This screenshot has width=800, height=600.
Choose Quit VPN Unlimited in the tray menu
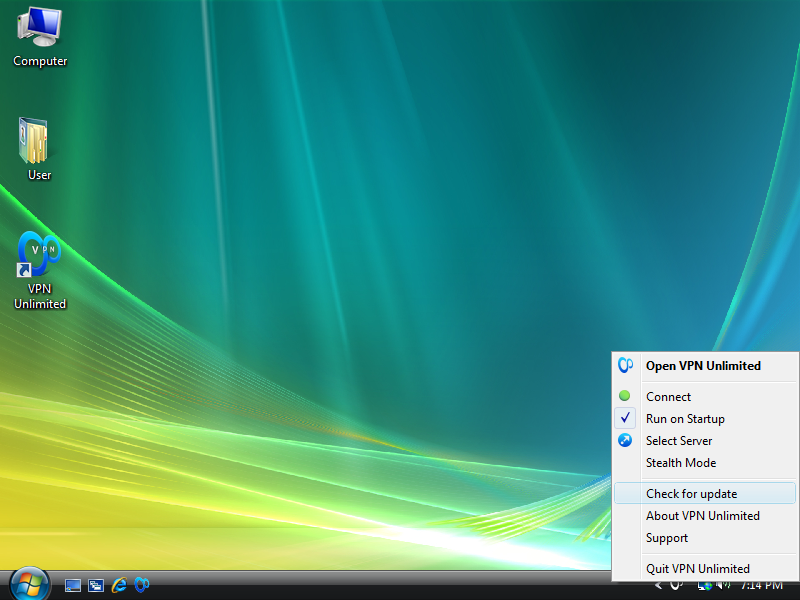(x=705, y=568)
